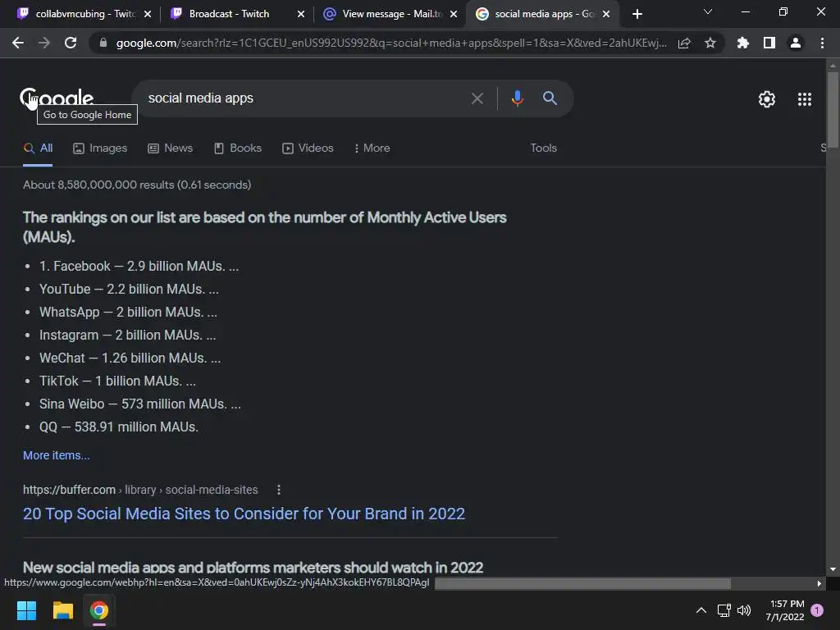Close the View message Mail tab

[454, 14]
